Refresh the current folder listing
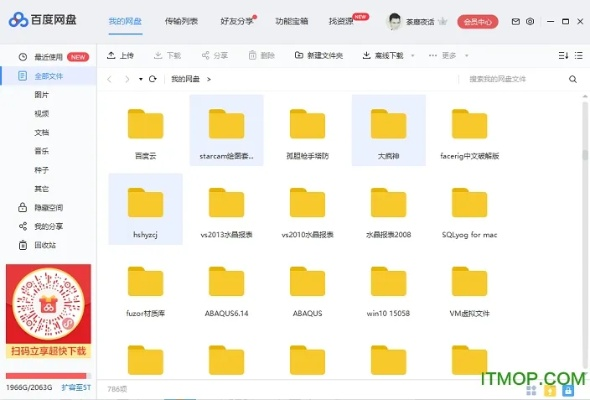The image size is (590, 400). click(x=152, y=79)
